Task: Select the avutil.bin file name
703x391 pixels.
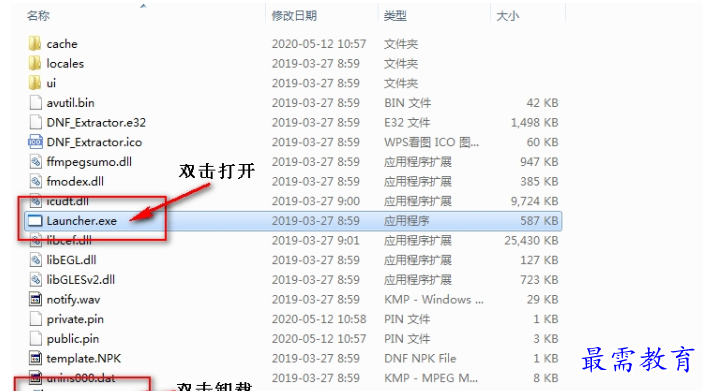Action: (70, 103)
